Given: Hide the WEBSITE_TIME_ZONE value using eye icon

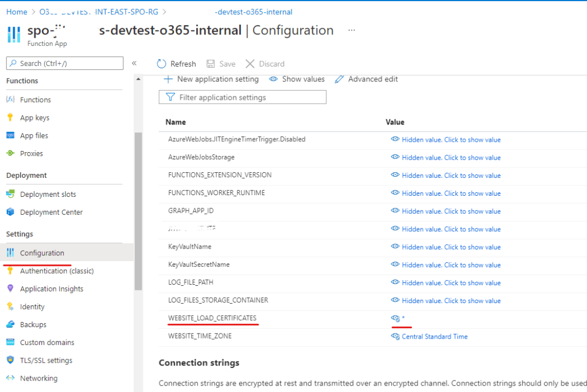Looking at the screenshot, I should click(395, 336).
